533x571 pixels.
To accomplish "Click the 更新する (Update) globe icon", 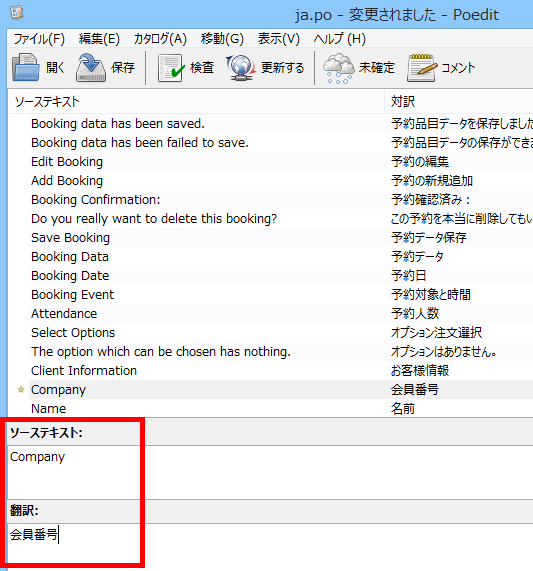I will coord(240,68).
